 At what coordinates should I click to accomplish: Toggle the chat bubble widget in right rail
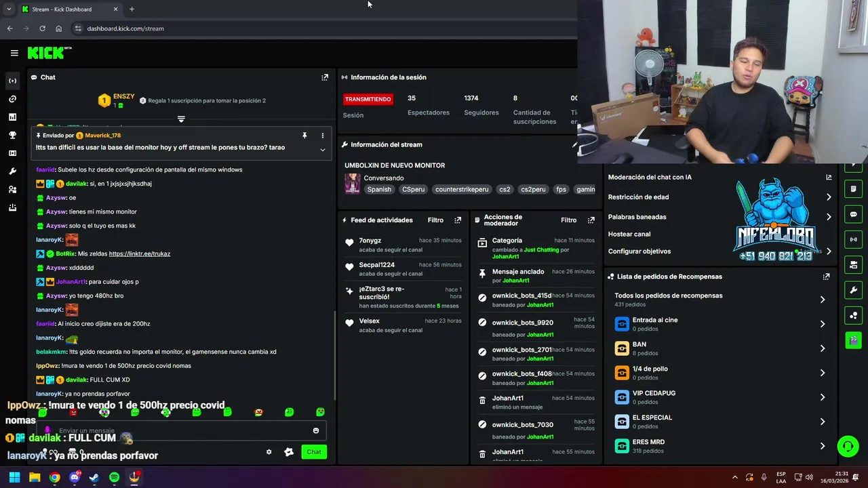point(853,214)
